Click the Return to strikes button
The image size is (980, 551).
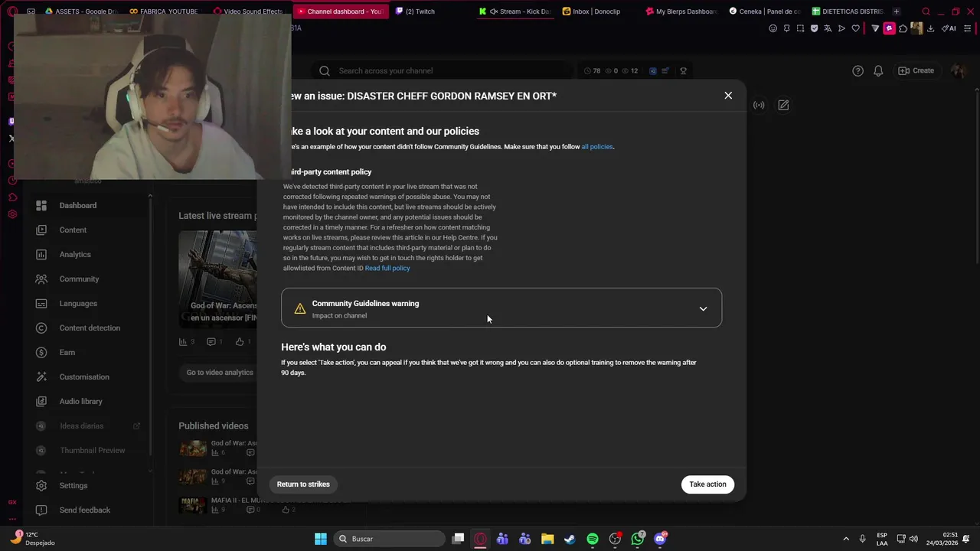click(x=303, y=484)
